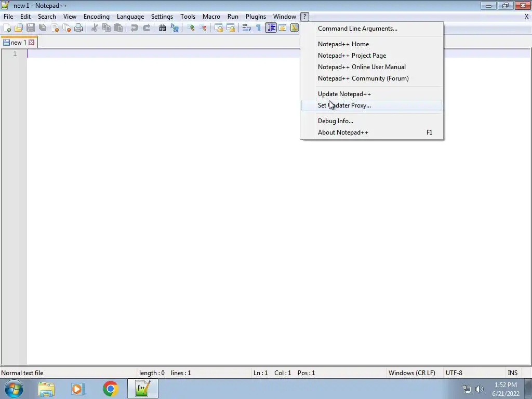Click the Replace toolbar icon
Screen dimensions: 532x399
point(175,28)
